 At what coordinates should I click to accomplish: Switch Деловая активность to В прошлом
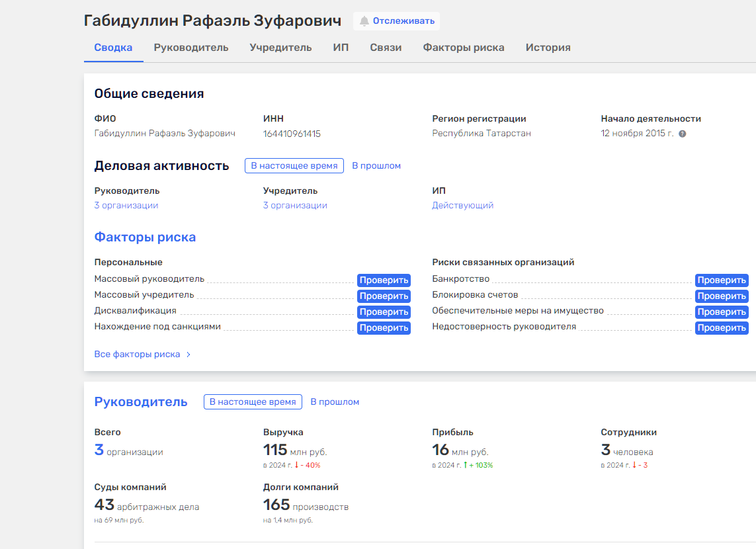coord(376,166)
